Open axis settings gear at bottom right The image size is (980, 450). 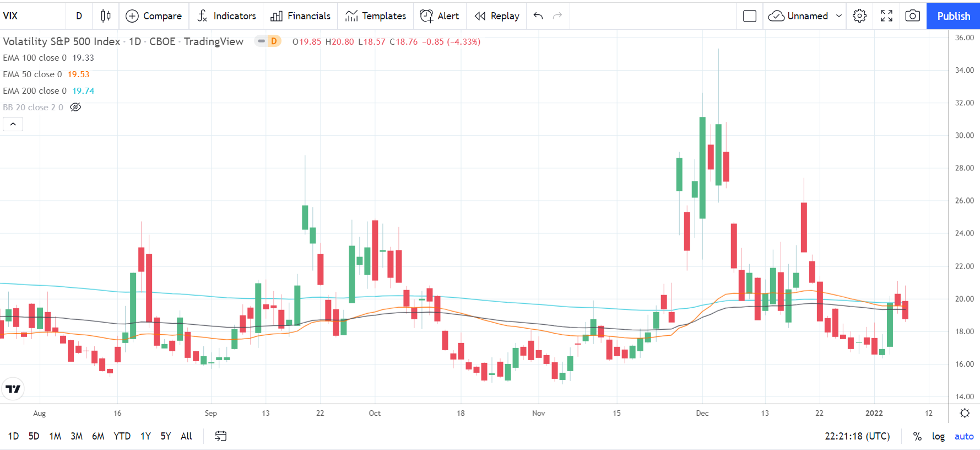[965, 413]
